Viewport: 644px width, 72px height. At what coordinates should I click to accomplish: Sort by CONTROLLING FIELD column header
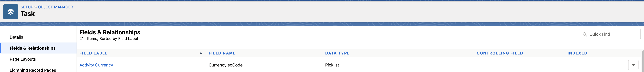499,53
